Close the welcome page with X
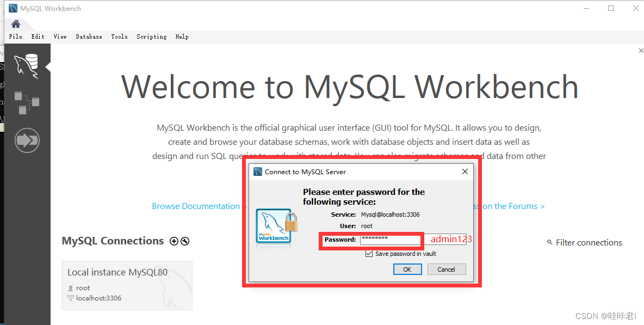This screenshot has height=325, width=644. (640, 51)
